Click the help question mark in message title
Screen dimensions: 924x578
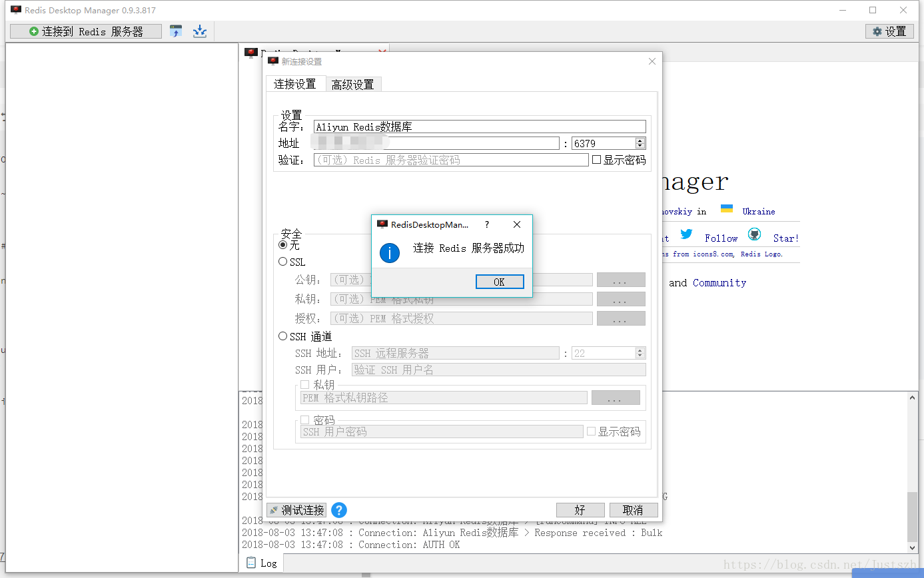(x=487, y=225)
